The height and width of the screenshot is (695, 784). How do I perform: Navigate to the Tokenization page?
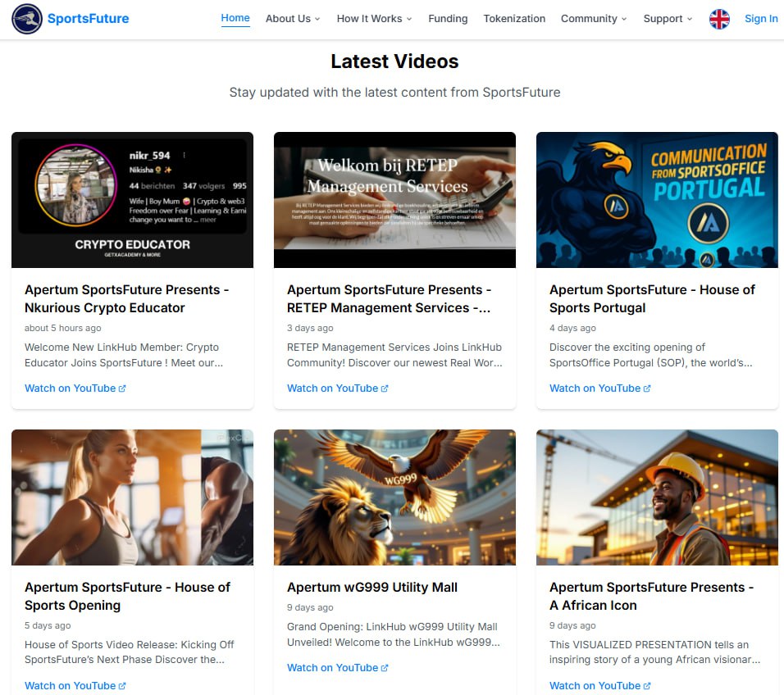tap(514, 19)
